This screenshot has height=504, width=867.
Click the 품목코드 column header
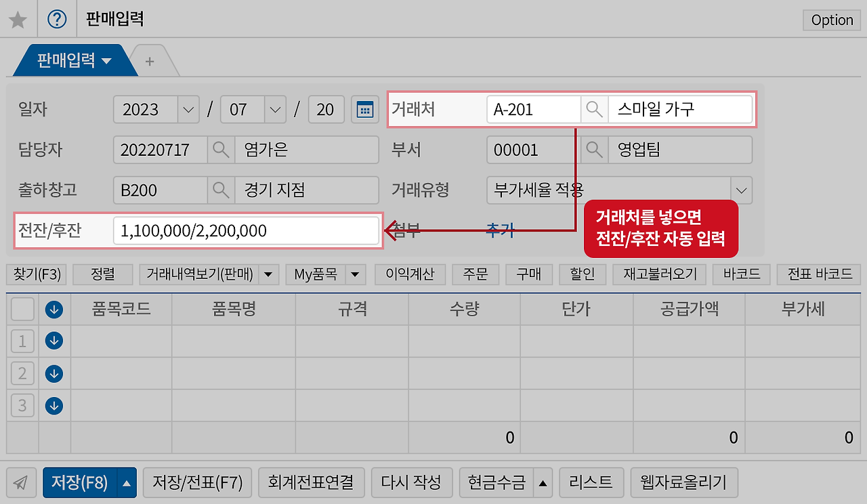pos(121,310)
